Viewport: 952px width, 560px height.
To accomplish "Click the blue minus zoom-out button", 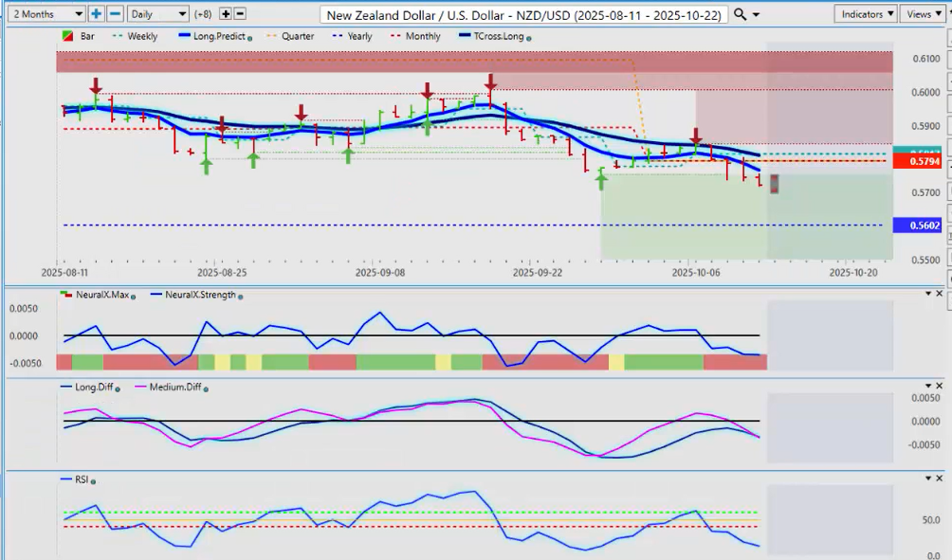I will click(115, 14).
